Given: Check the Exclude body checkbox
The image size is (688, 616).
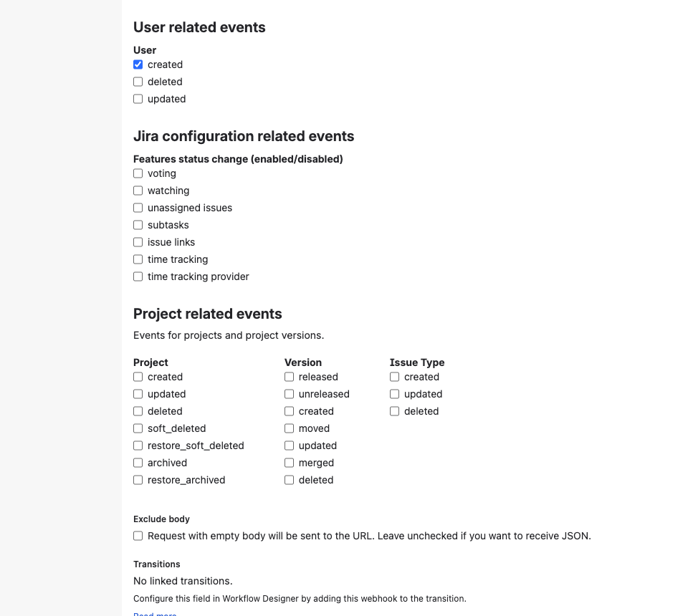Looking at the screenshot, I should coord(138,536).
